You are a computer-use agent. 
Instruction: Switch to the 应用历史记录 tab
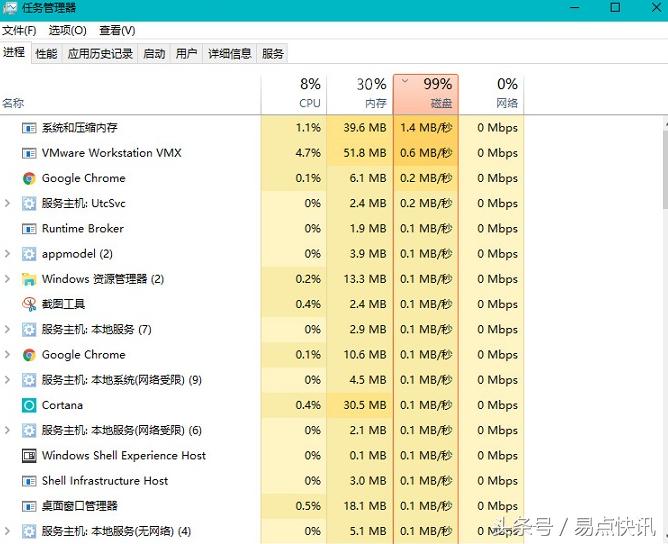tap(100, 54)
